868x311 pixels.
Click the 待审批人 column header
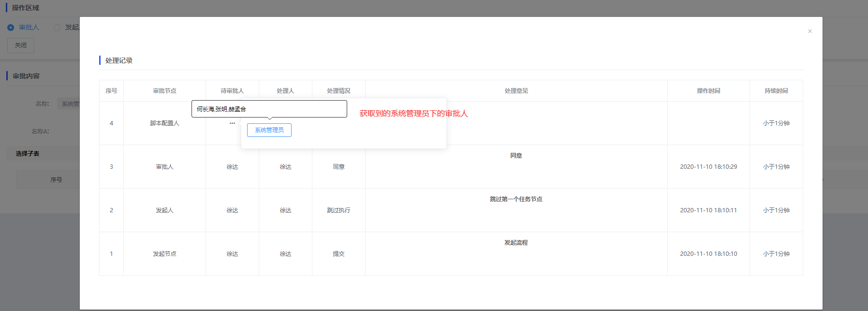(x=232, y=91)
